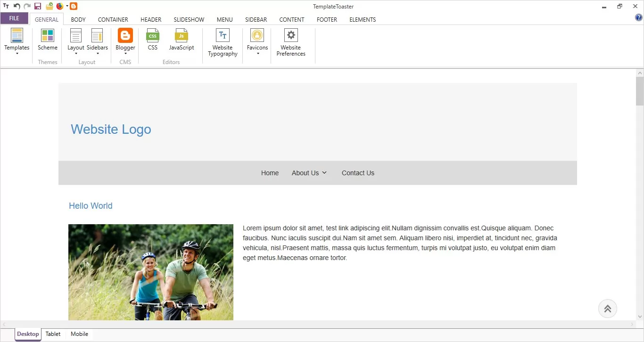Open the Favicons dropdown

257,53
